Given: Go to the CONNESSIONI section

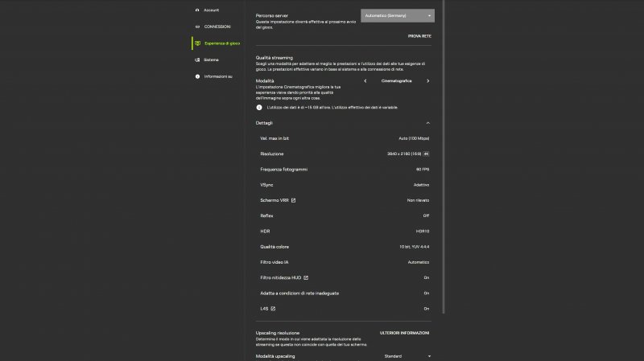Looking at the screenshot, I should point(216,27).
